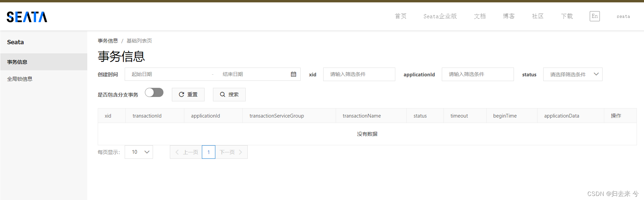Focus the applicationId filter input
The width and height of the screenshot is (644, 200).
(x=478, y=74)
